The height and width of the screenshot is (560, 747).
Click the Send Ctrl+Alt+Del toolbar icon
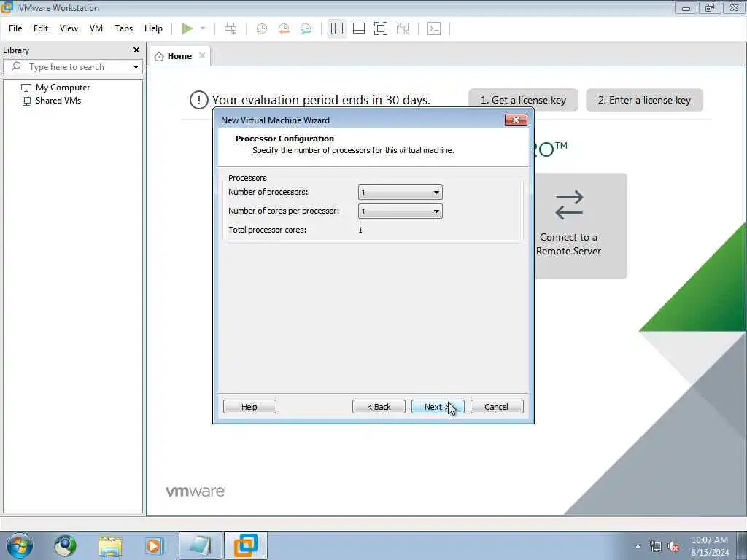point(231,28)
